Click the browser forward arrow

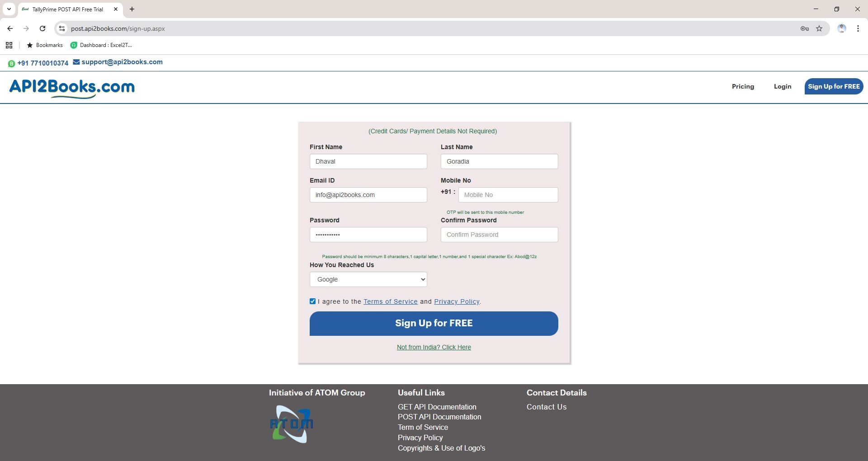pyautogui.click(x=26, y=28)
